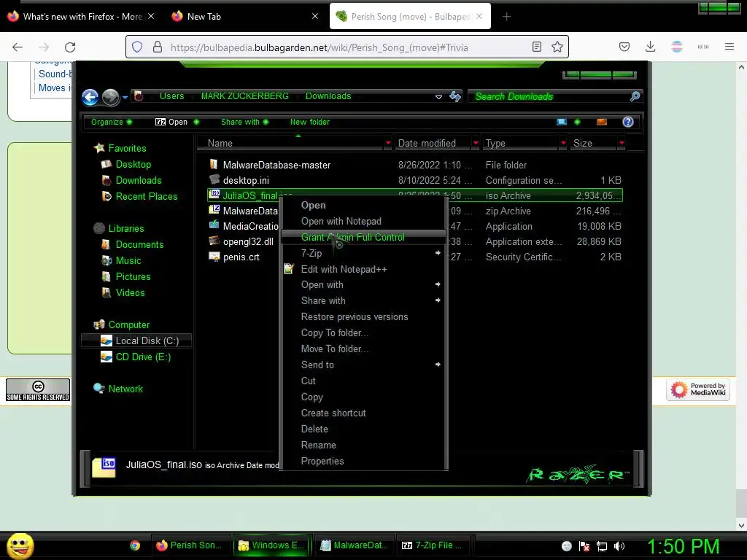Click the Users breadcrumb in address bar
747x560 pixels.
(171, 96)
